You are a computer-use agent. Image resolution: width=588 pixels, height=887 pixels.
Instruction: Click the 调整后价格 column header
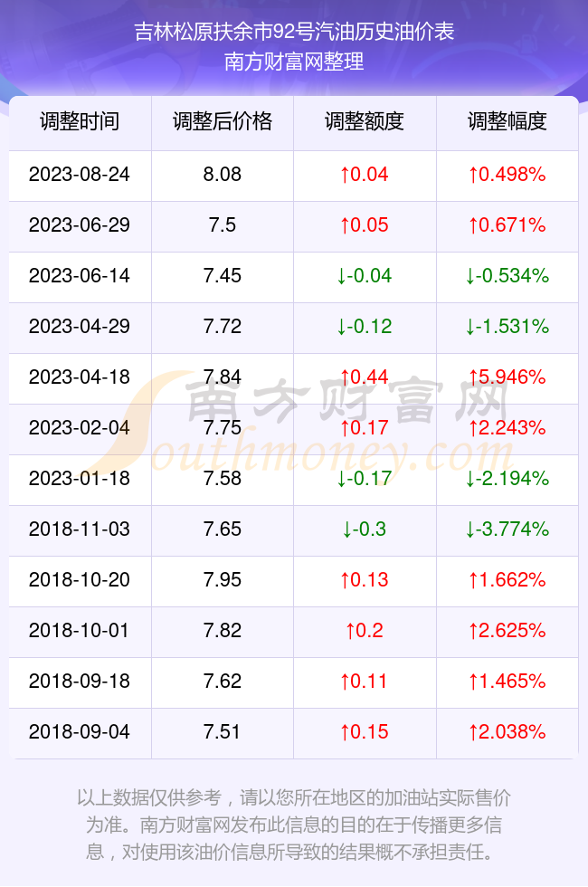coord(223,121)
